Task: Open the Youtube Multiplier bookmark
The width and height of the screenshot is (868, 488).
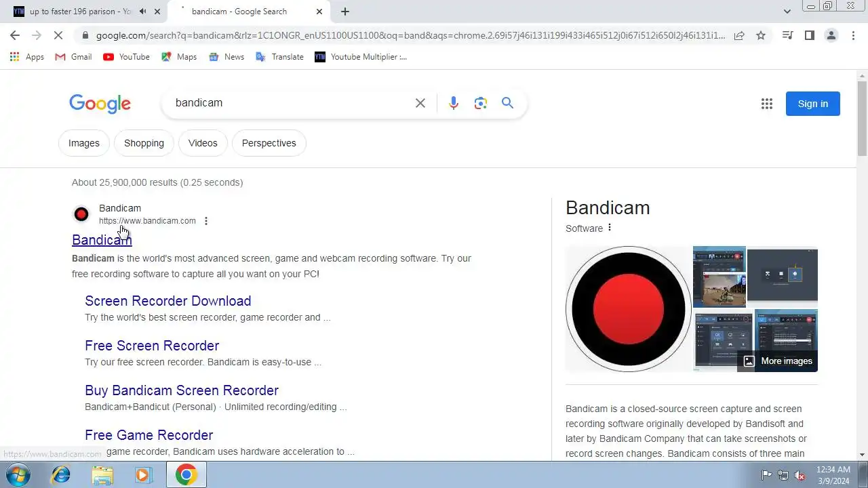Action: pyautogui.click(x=361, y=57)
